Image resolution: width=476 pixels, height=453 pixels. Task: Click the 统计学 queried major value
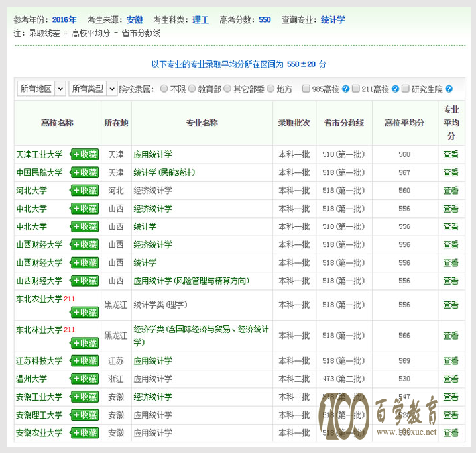[x=333, y=20]
